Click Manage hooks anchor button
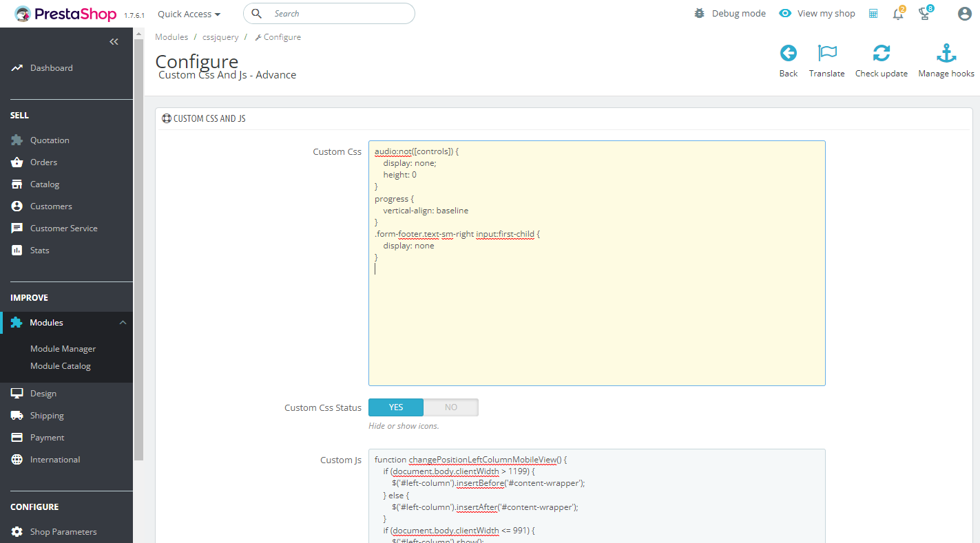 coord(946,61)
